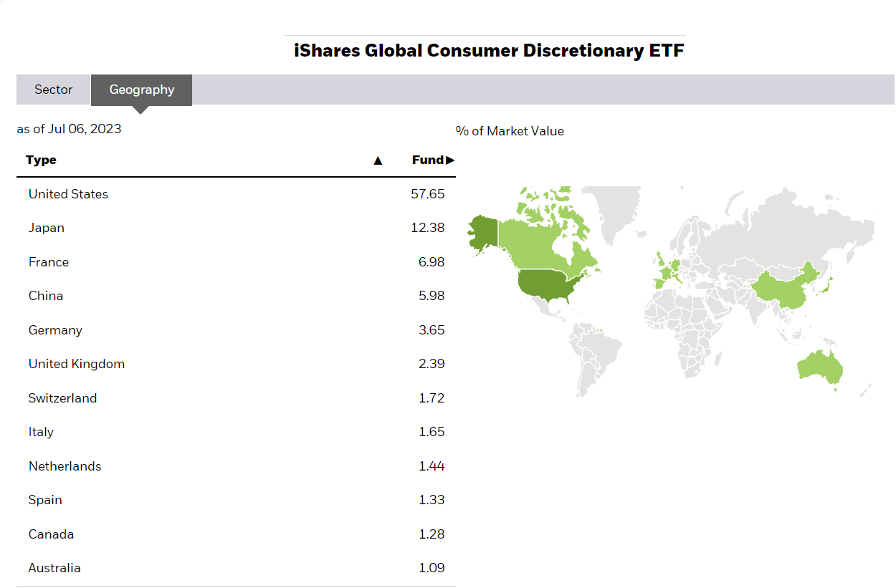
Task: Select the Spain row label
Action: pyautogui.click(x=45, y=500)
